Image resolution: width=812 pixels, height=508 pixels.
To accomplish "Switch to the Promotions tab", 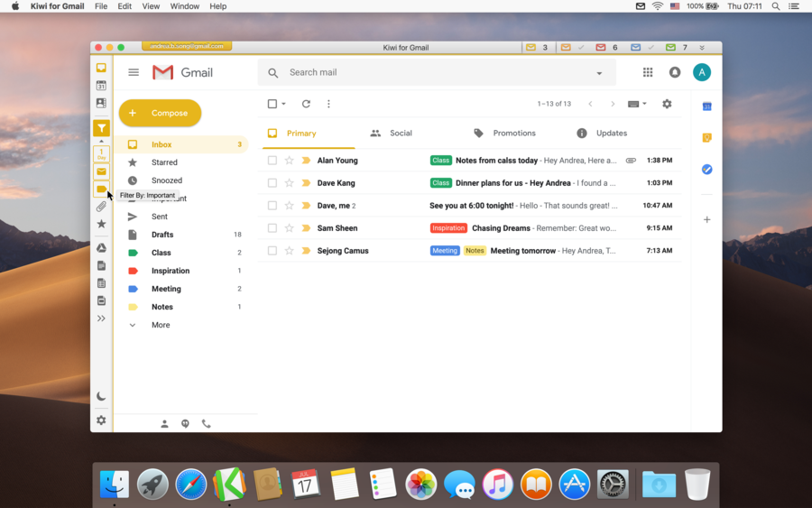I will 514,133.
